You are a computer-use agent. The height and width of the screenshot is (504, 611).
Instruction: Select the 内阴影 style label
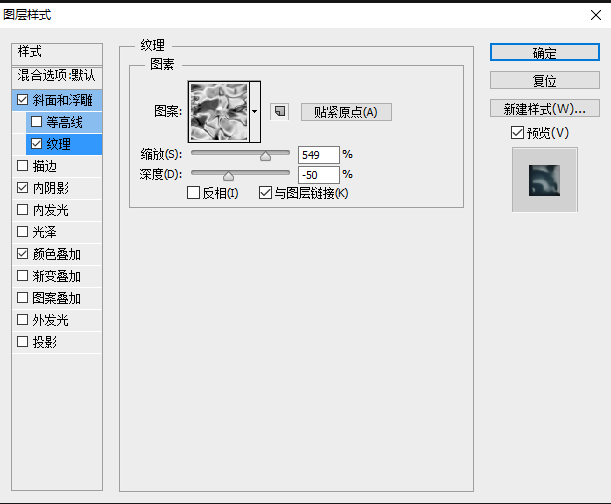[51, 188]
